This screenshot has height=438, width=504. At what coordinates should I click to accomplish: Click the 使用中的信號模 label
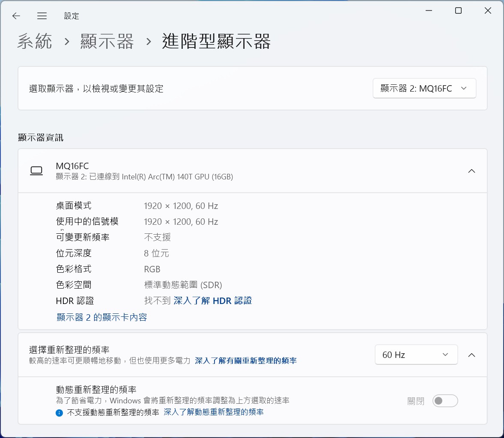[87, 221]
